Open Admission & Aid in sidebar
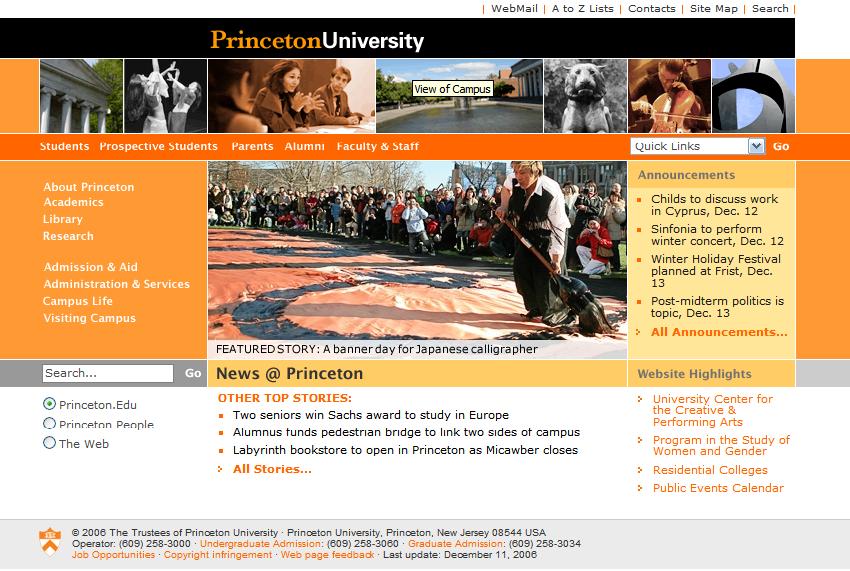Viewport: 850px width, 571px height. pos(91,267)
